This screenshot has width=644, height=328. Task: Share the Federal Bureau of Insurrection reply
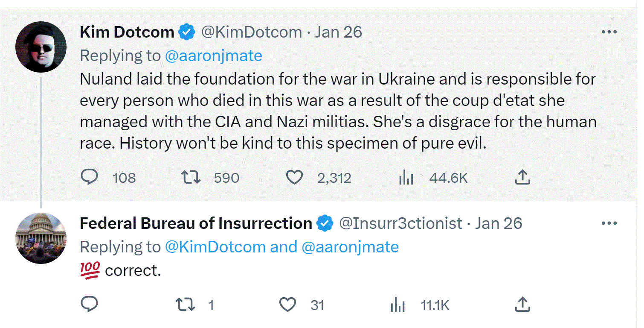pos(522,305)
